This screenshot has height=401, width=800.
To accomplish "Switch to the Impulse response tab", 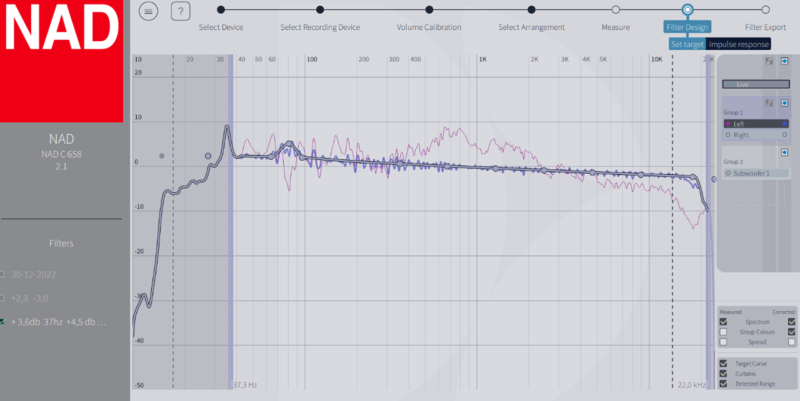I will (x=738, y=44).
